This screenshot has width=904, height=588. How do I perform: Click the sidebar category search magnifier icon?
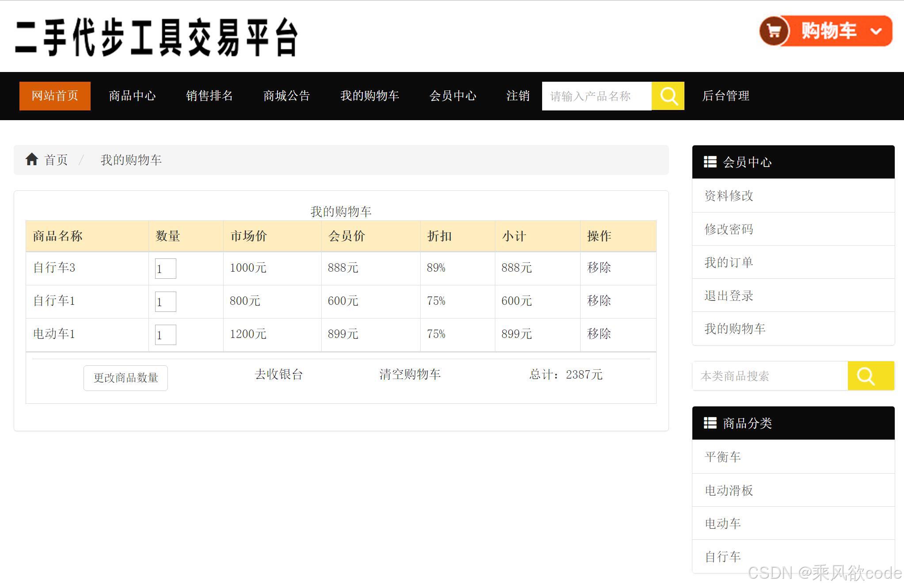(x=866, y=376)
